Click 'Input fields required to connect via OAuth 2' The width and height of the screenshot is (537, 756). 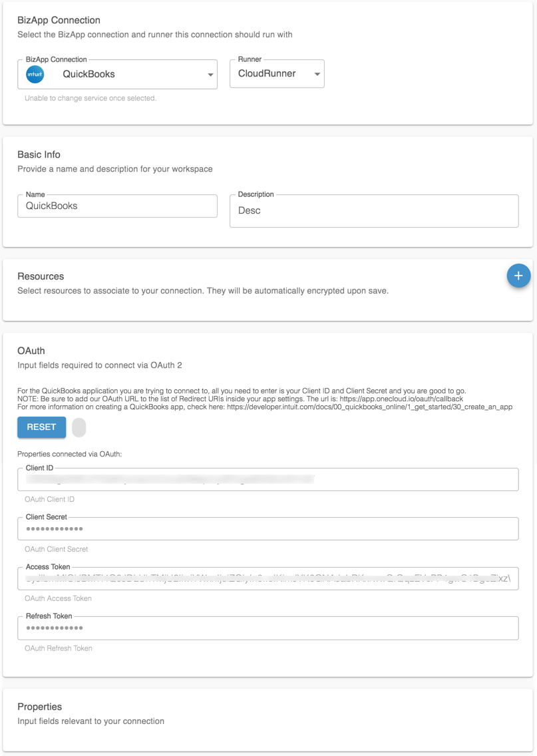(100, 365)
